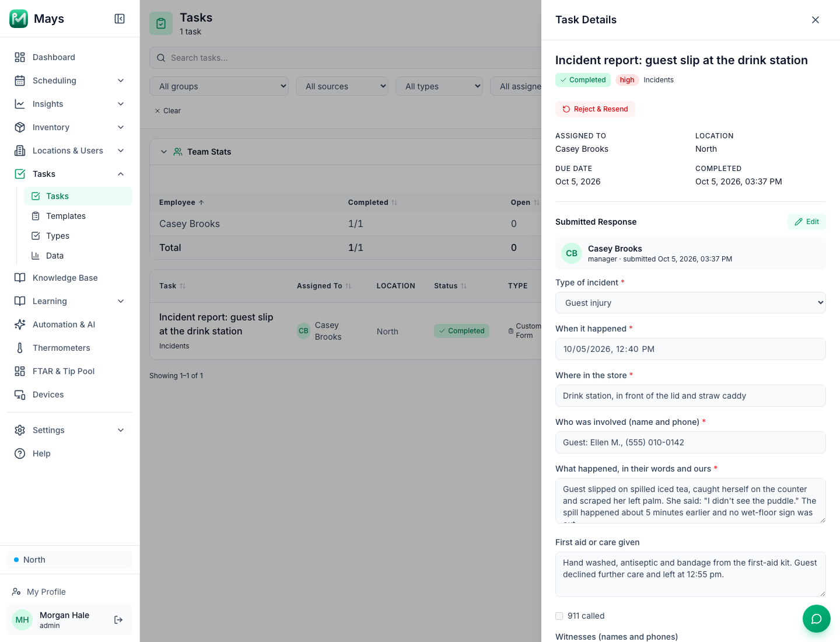Click the Devices icon
840x642 pixels.
(x=20, y=395)
